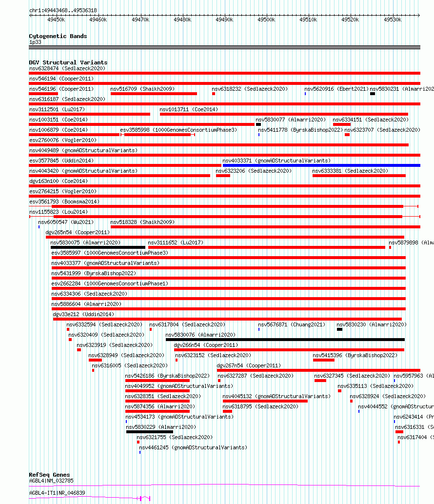Select nsv4033371 (gnomADStructuralVariants) label
This screenshot has height=504, width=434.
pyautogui.click(x=276, y=161)
